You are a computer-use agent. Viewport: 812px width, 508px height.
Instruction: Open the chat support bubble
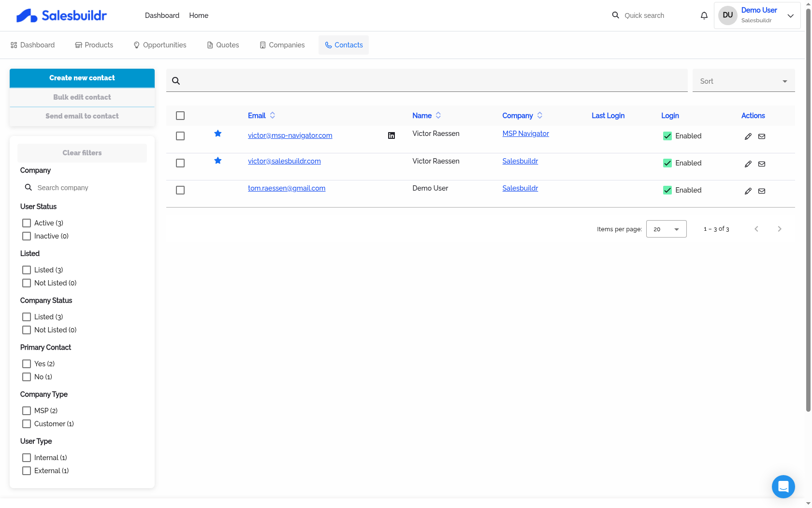coord(783,487)
